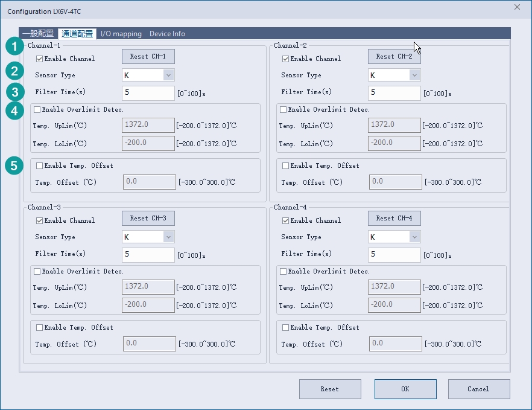Viewport: 532px width, 410px height.
Task: Focus the Channel-1 Filter Time field
Action: [148, 93]
